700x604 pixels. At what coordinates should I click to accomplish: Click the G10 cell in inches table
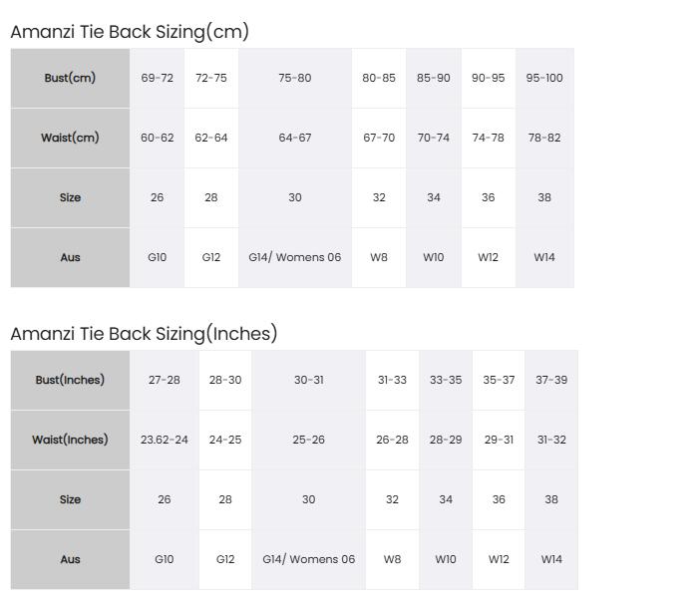coord(165,559)
